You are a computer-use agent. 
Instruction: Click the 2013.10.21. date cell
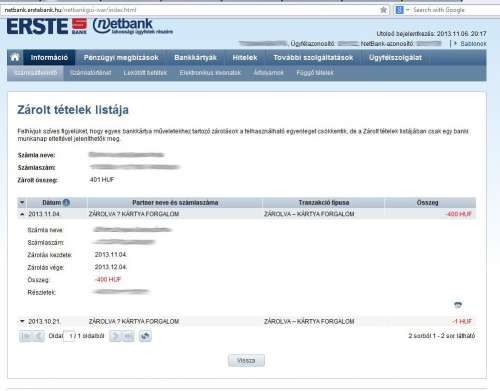tap(44, 321)
